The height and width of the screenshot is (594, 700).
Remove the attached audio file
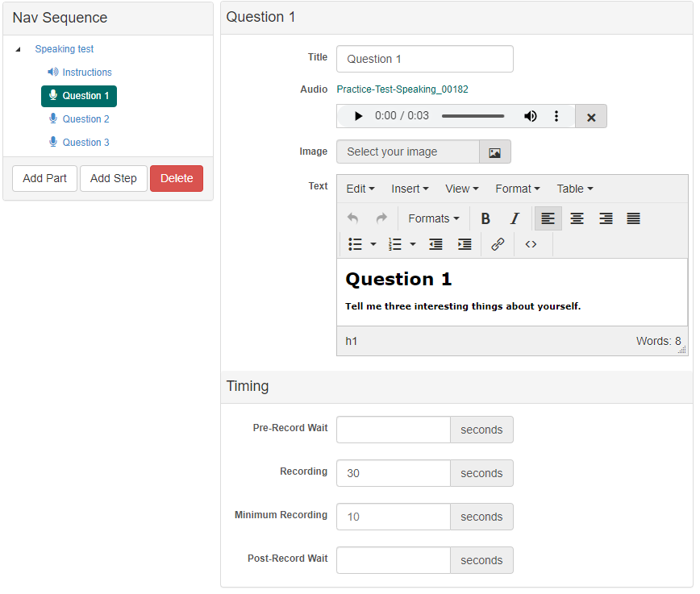click(x=591, y=117)
